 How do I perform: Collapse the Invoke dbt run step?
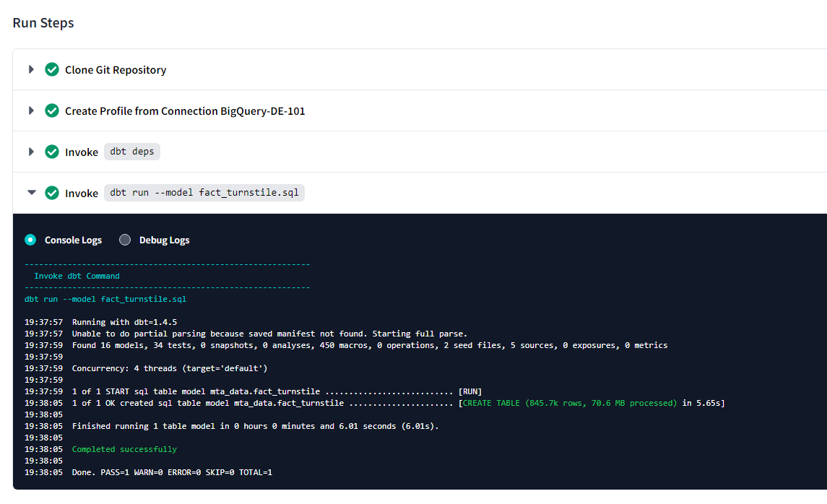click(32, 192)
